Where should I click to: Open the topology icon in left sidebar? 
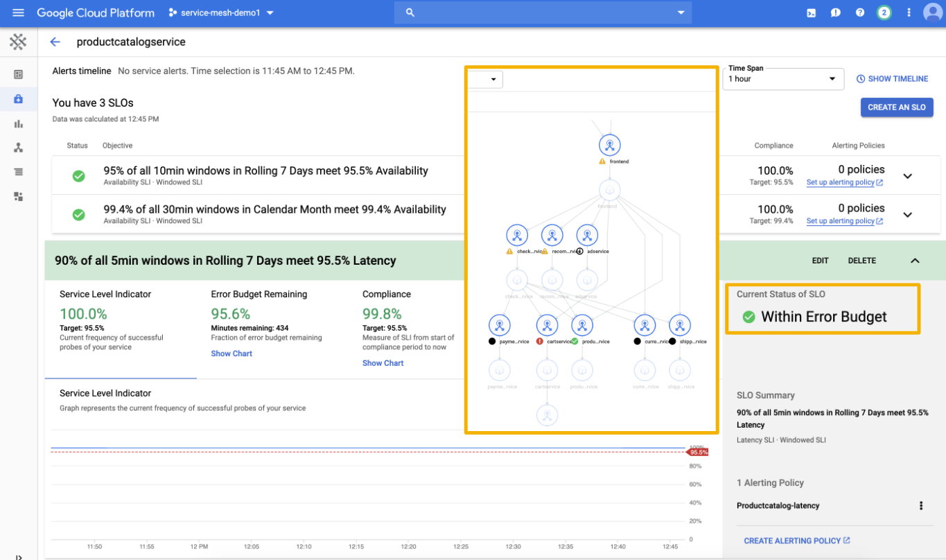pyautogui.click(x=18, y=148)
